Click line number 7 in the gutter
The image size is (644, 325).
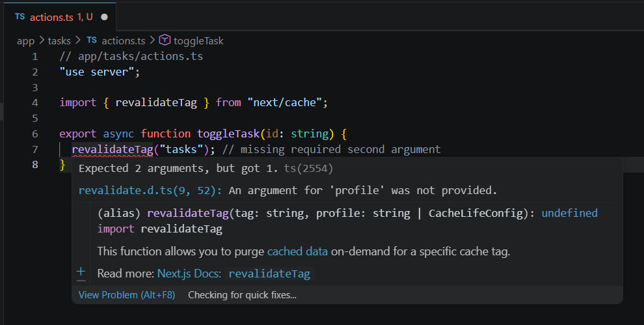pyautogui.click(x=35, y=149)
